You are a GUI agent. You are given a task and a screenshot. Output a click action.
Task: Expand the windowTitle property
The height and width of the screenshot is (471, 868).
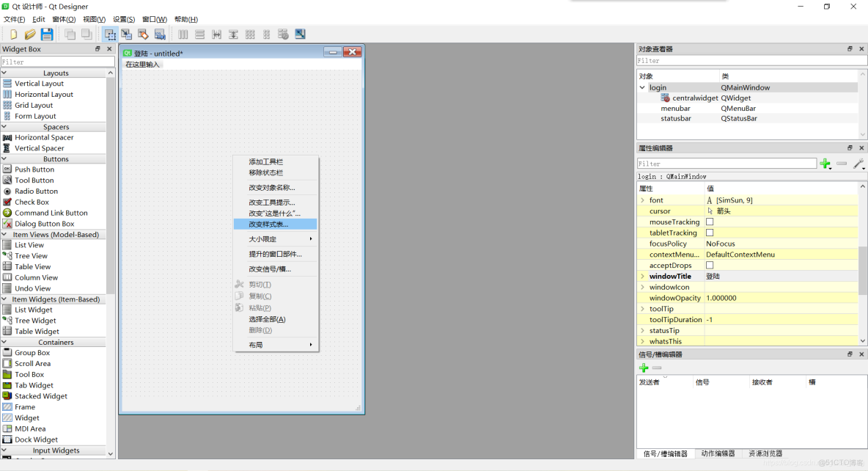(644, 276)
